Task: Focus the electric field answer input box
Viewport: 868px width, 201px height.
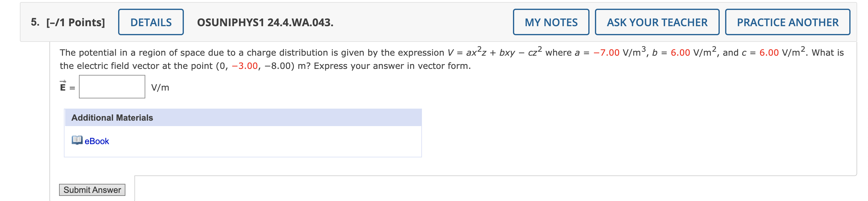Action: click(112, 87)
